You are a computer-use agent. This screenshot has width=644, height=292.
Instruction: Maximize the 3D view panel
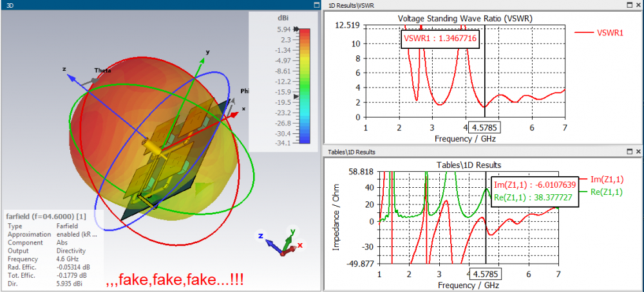(316, 5)
